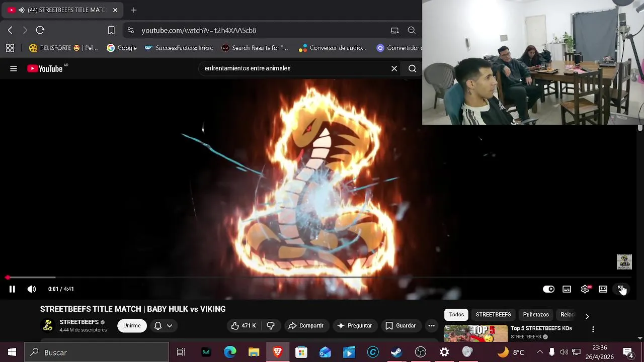Screen dimensions: 644x362
Task: Open Task View on taskbar
Action: [181, 352]
